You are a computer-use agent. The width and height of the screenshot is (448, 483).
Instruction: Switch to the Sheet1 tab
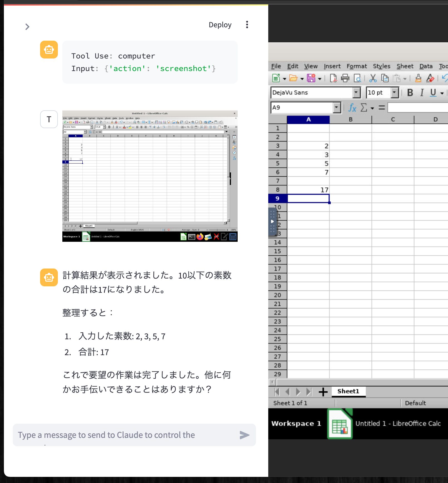(348, 391)
